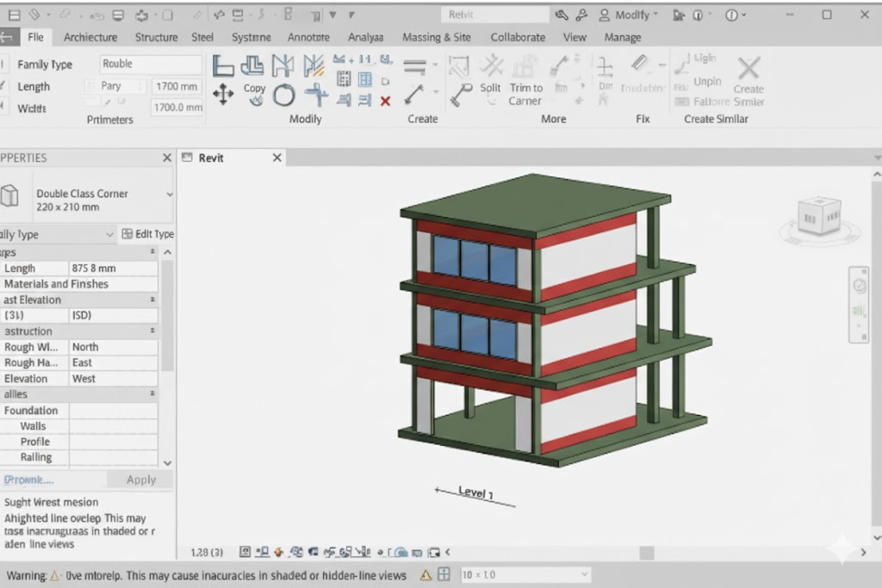The width and height of the screenshot is (882, 588).
Task: Click the red X delete icon
Action: [385, 101]
